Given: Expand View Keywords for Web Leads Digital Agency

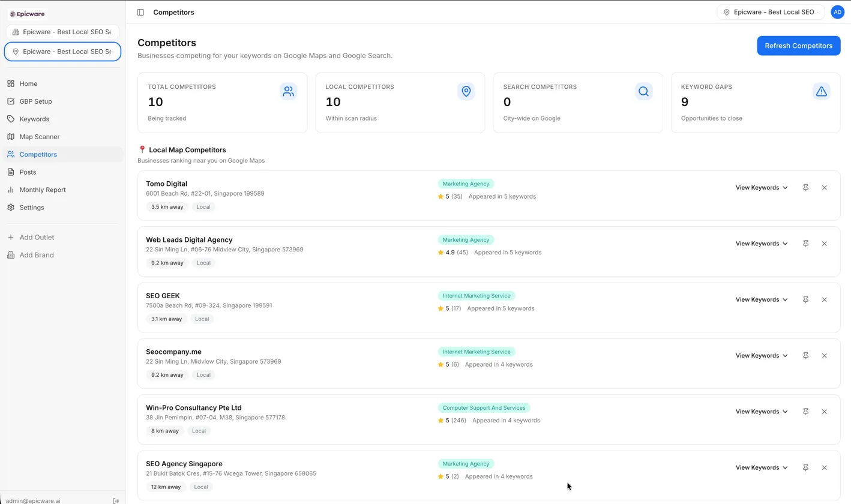Looking at the screenshot, I should 761,243.
